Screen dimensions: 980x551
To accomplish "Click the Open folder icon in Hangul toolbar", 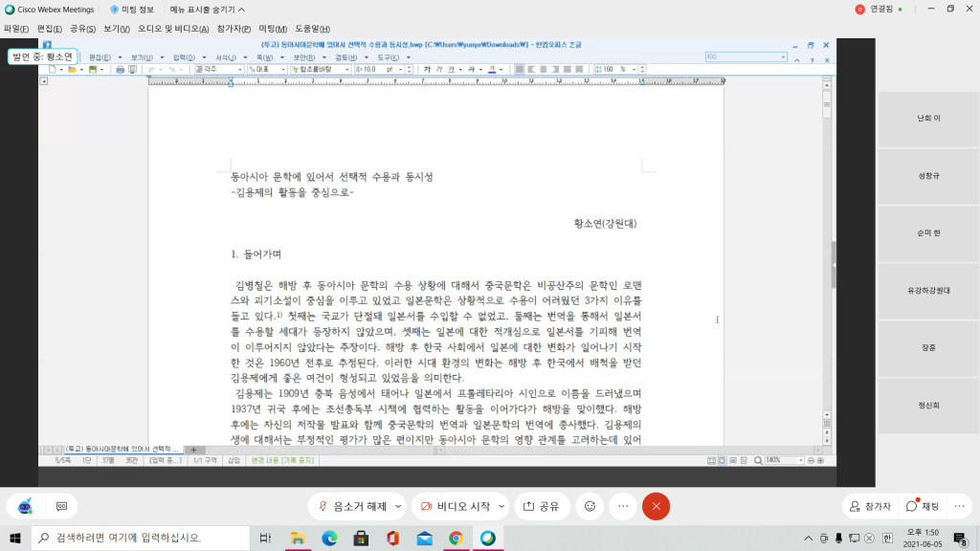I will point(72,69).
